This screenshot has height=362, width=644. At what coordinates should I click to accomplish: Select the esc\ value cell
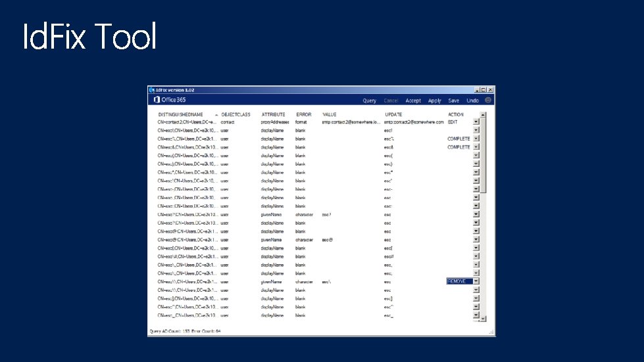(x=326, y=282)
